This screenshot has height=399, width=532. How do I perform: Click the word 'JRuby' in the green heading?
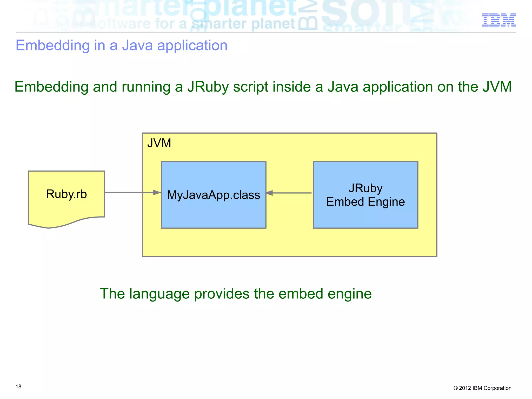pyautogui.click(x=208, y=87)
